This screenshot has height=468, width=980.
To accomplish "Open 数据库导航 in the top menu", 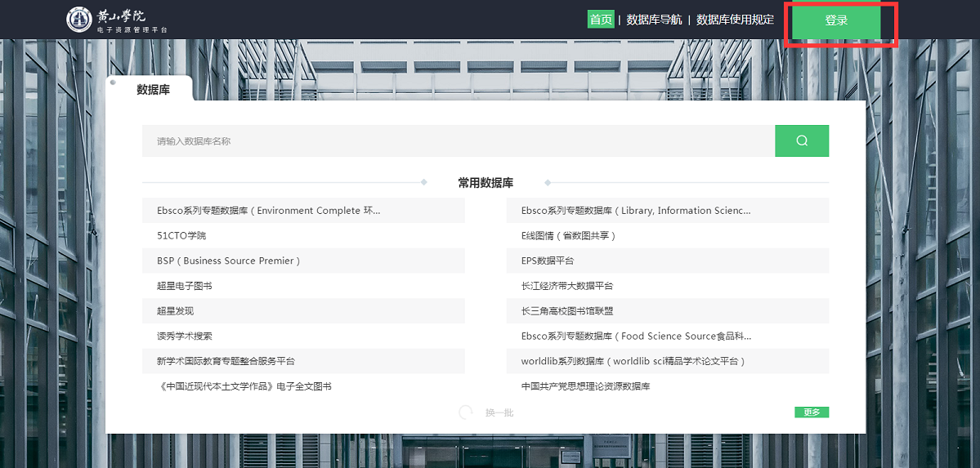I will coord(655,20).
